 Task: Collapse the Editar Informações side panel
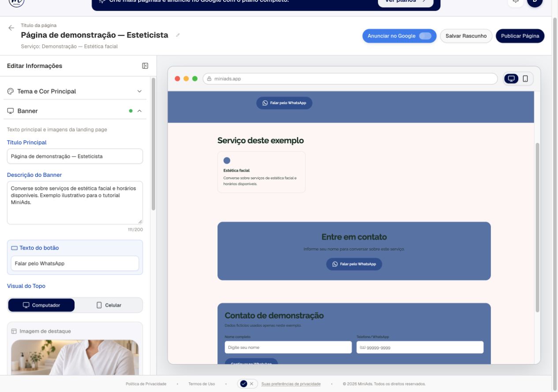145,66
